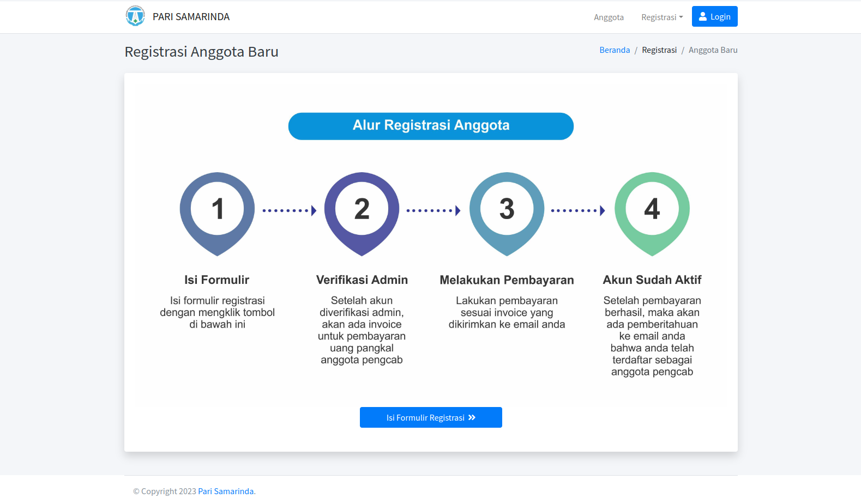Open the Anggota navigation item

[x=609, y=17]
